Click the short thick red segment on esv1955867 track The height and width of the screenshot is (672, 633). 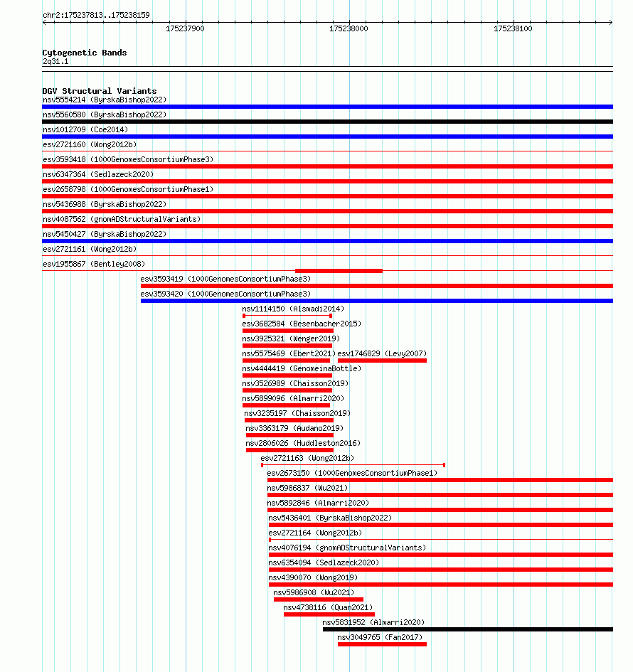(339, 271)
